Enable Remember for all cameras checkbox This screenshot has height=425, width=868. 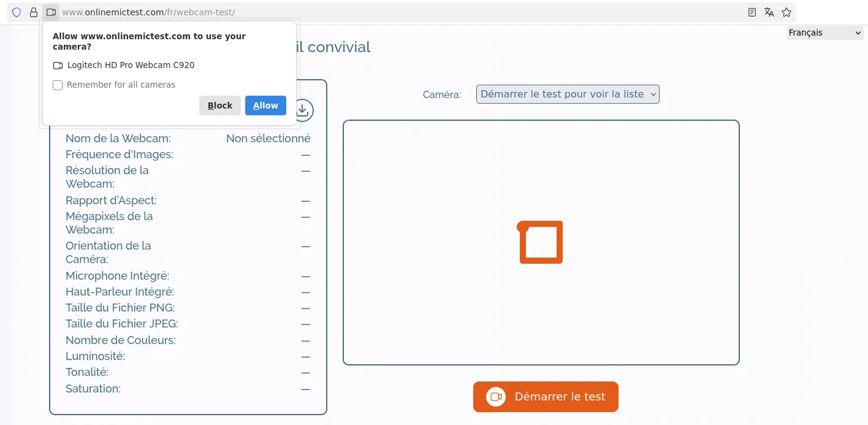point(58,85)
